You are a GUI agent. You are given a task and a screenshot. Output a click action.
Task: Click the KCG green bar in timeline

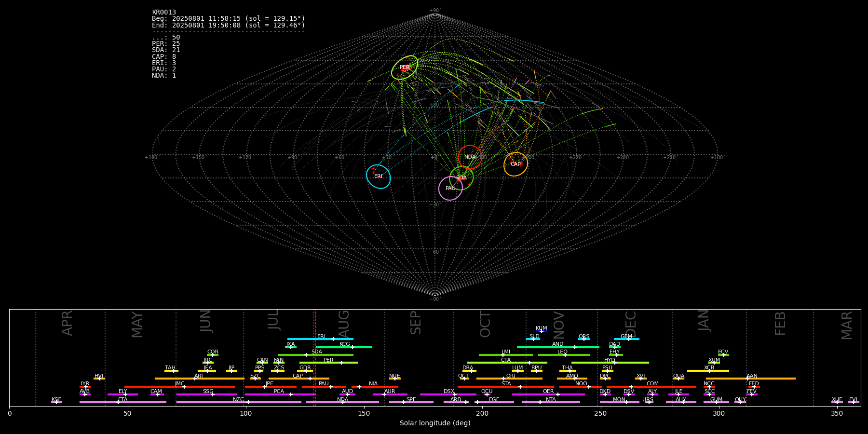pyautogui.click(x=344, y=347)
